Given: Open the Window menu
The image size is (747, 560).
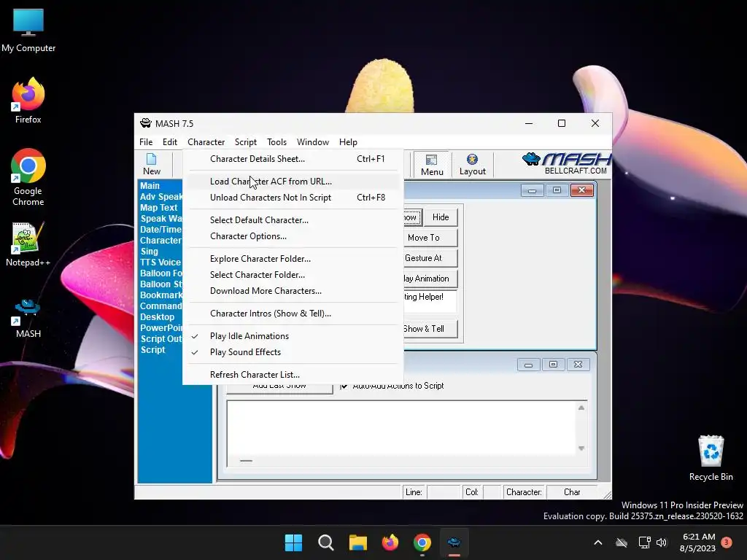Looking at the screenshot, I should (312, 142).
